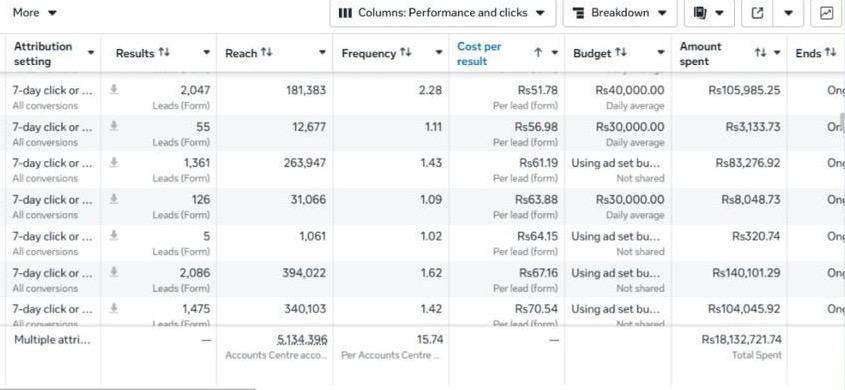This screenshot has width=845, height=390.
Task: Click the reach value 31,066
Action: [309, 199]
